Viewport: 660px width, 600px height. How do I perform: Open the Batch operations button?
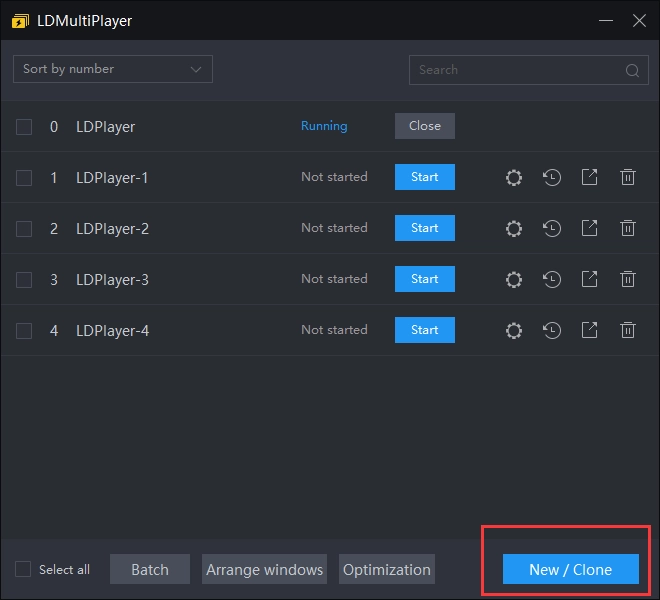pos(150,569)
